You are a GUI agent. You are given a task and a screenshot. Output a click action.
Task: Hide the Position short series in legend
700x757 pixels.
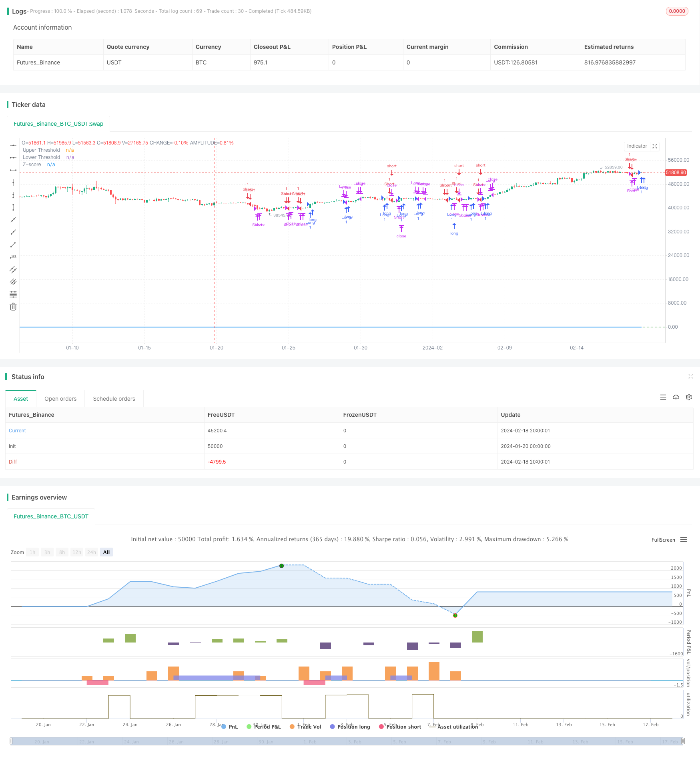click(400, 727)
